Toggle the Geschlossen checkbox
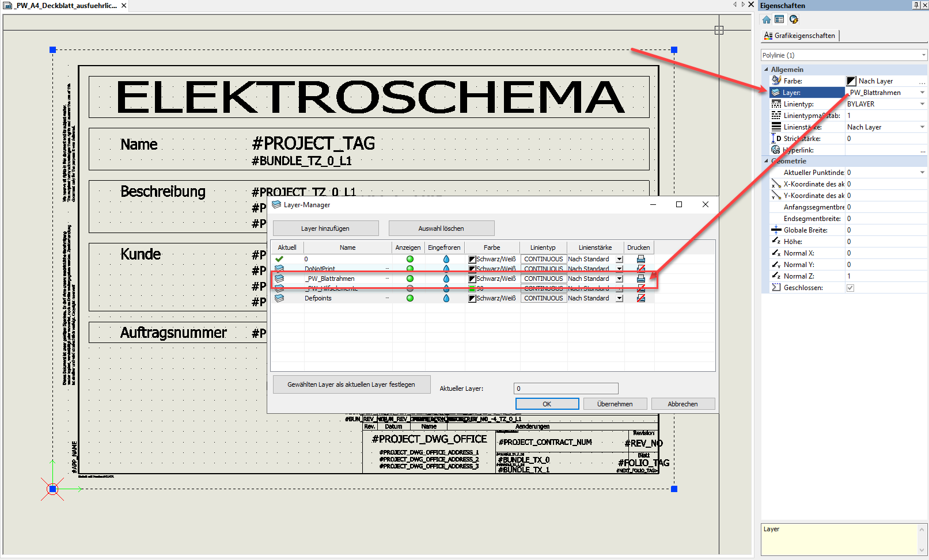Viewport: 929px width, 560px height. pyautogui.click(x=850, y=288)
